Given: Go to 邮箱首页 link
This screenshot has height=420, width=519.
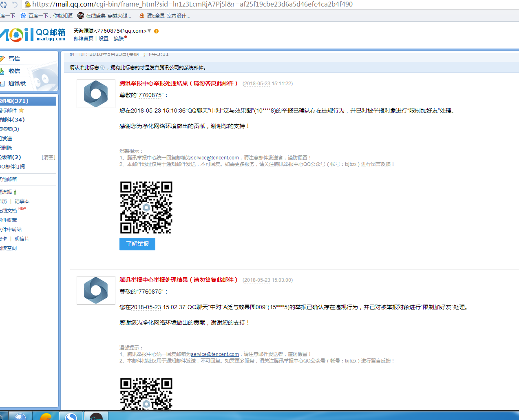Looking at the screenshot, I should (x=84, y=39).
